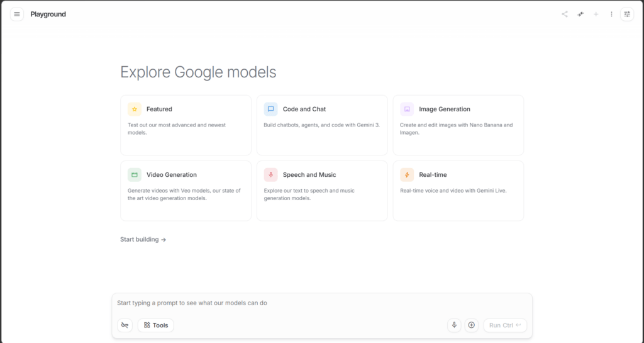The image size is (644, 343).
Task: Open the Featured models card
Action: click(x=186, y=125)
